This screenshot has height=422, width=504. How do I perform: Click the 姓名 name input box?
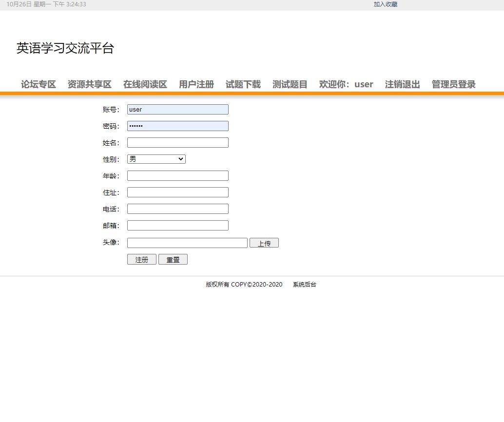point(177,142)
